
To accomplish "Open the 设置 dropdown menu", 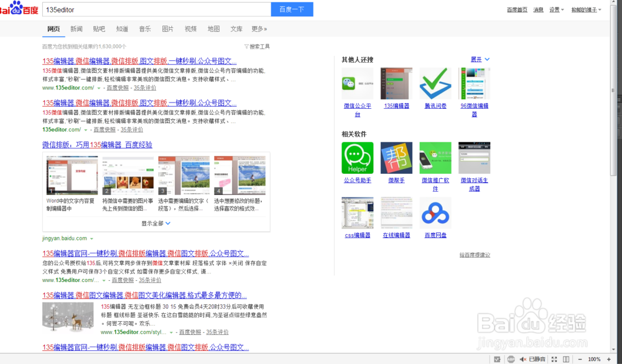I will pyautogui.click(x=556, y=10).
